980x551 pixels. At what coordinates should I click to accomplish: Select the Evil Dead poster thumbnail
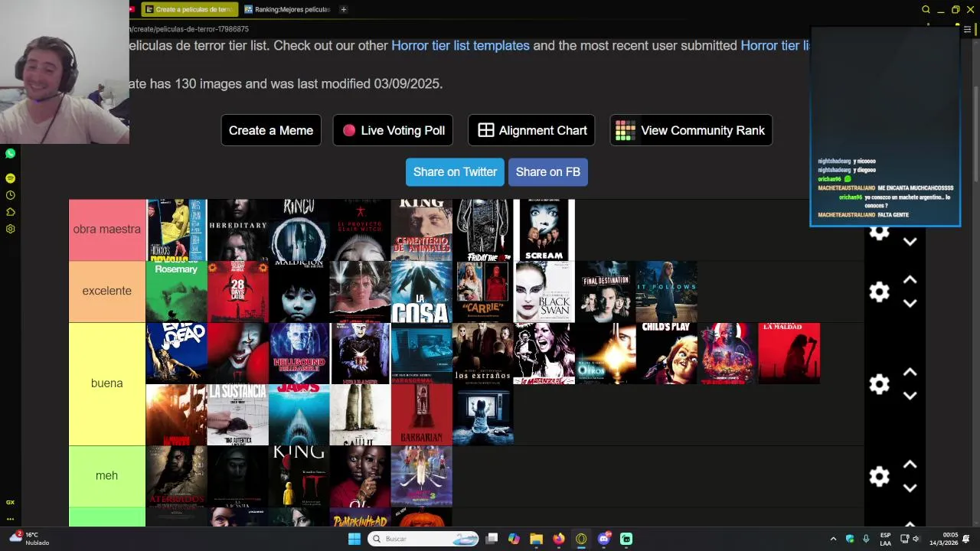pos(177,354)
